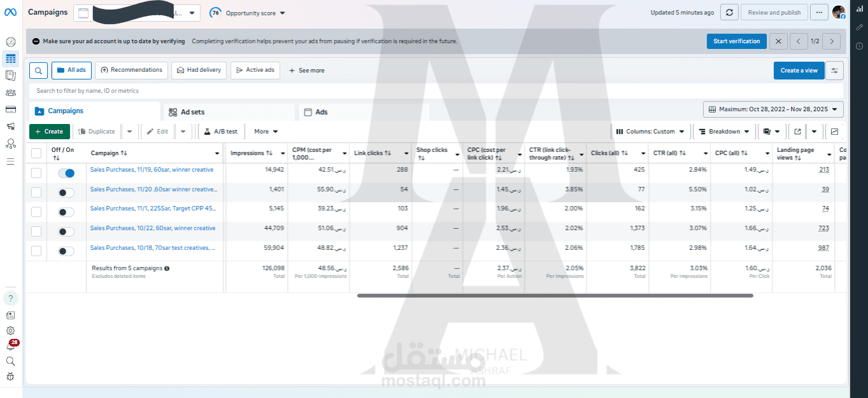Toggle on the 10/18 test creatives campaign
The image size is (868, 398).
point(66,251)
